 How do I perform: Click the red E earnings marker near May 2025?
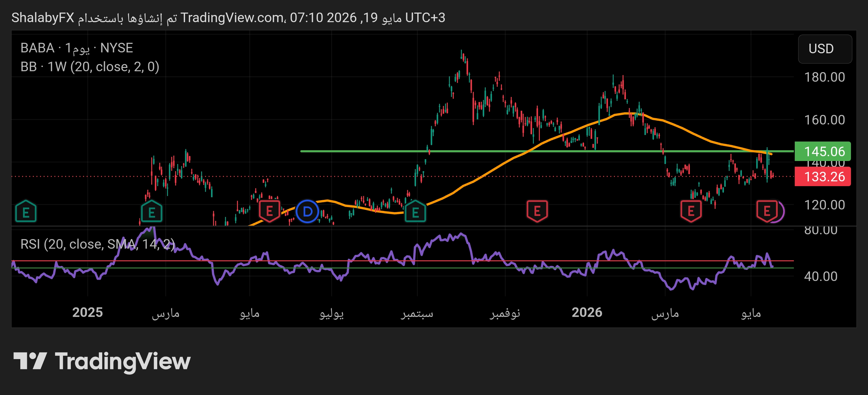(269, 211)
